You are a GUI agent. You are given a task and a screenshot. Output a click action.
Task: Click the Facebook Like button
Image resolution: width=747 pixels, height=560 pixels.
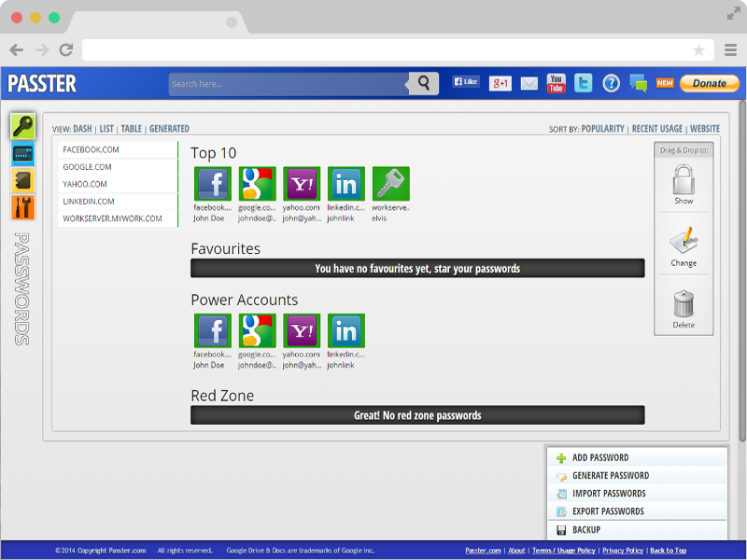click(x=465, y=81)
